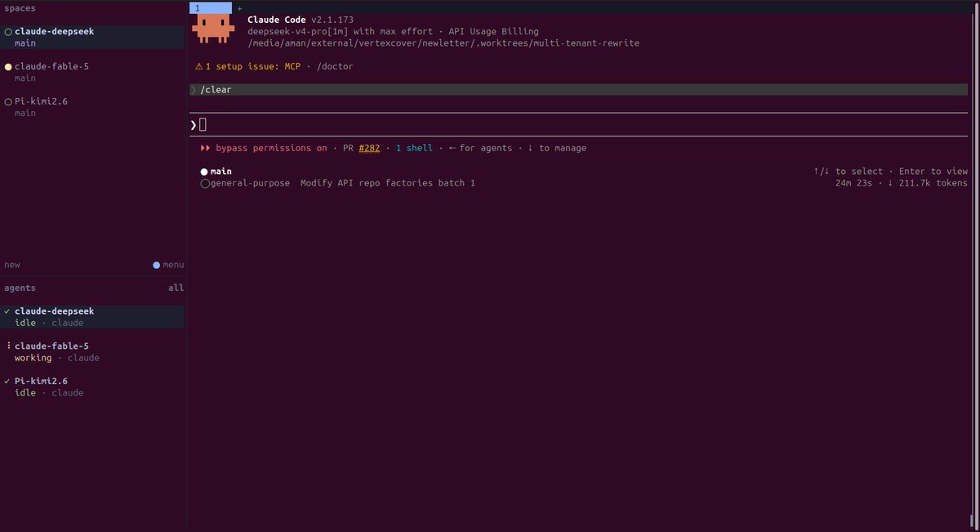Open a new tab with plus button

239,8
